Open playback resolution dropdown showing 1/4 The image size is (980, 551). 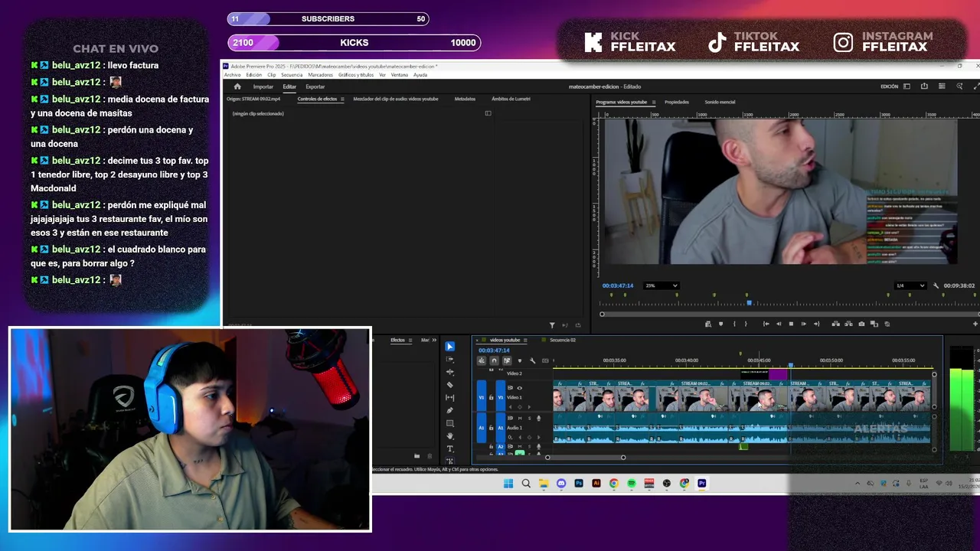pyautogui.click(x=910, y=285)
